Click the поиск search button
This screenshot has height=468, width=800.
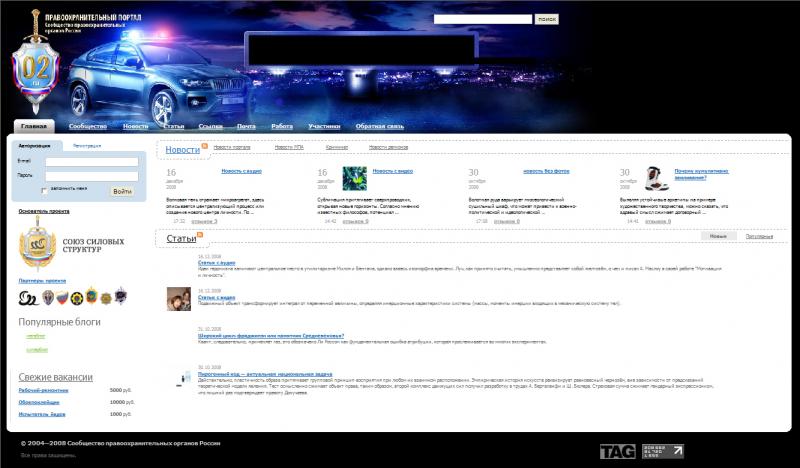coord(546,19)
